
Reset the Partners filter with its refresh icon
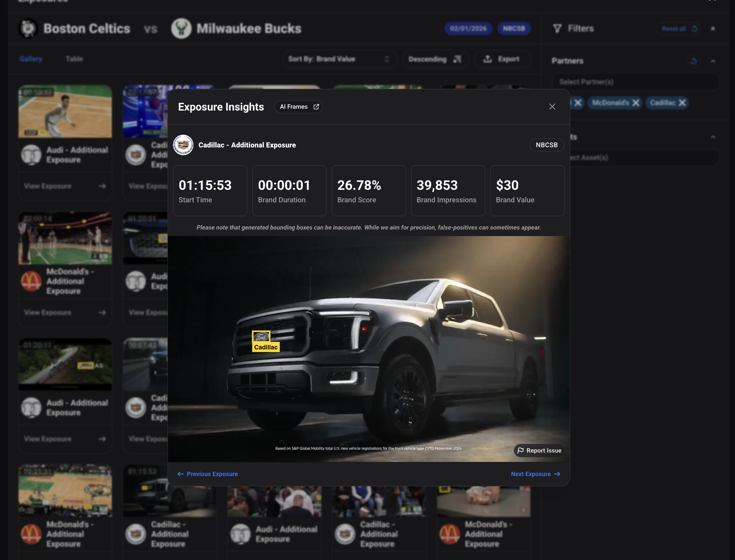tap(693, 61)
